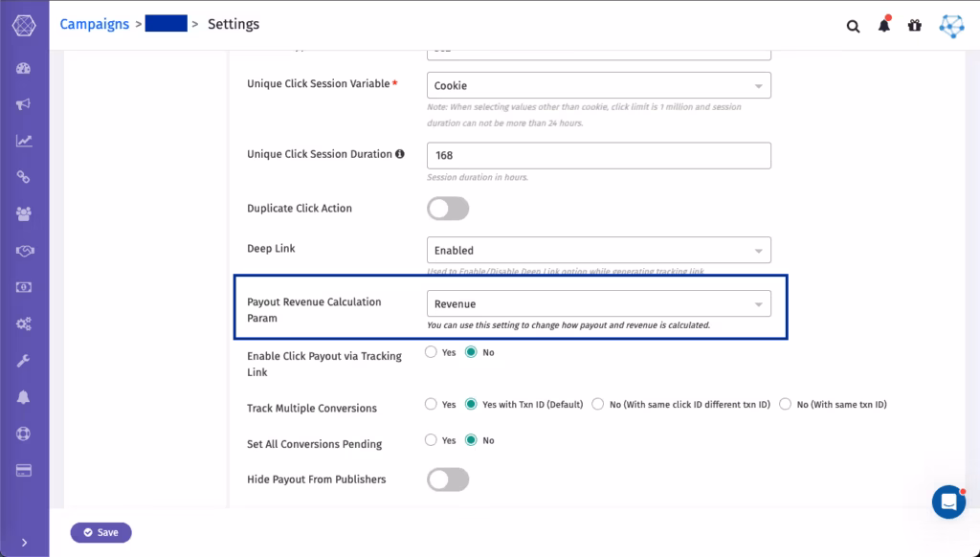Select Yes for Set All Conversions Pending
Image resolution: width=980 pixels, height=557 pixels.
[x=431, y=440]
